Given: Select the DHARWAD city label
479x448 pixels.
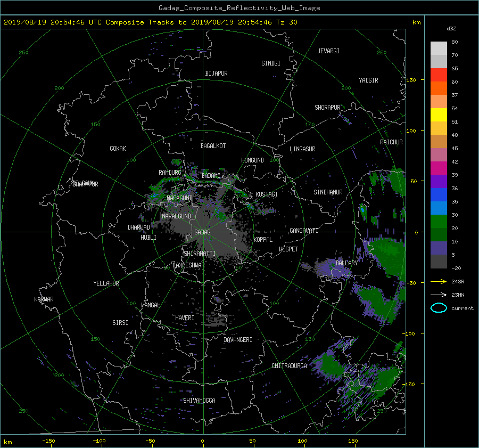Looking at the screenshot, I should click(138, 227).
